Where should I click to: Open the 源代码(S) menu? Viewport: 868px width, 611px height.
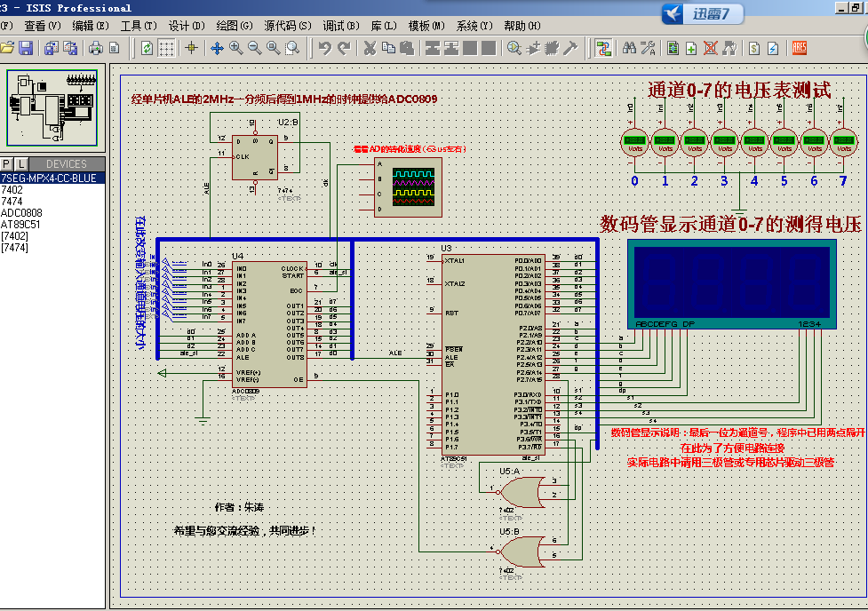pyautogui.click(x=287, y=26)
